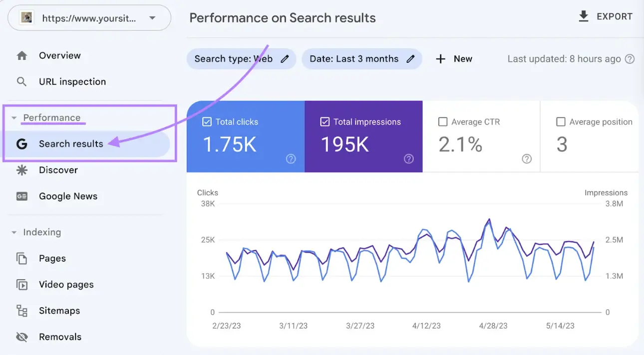Edit the Date Last 3 months filter

point(411,59)
